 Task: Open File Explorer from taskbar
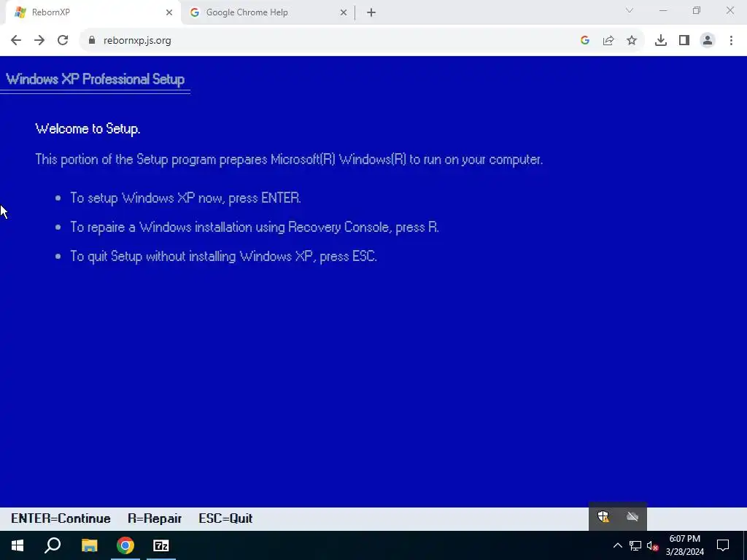pos(89,545)
